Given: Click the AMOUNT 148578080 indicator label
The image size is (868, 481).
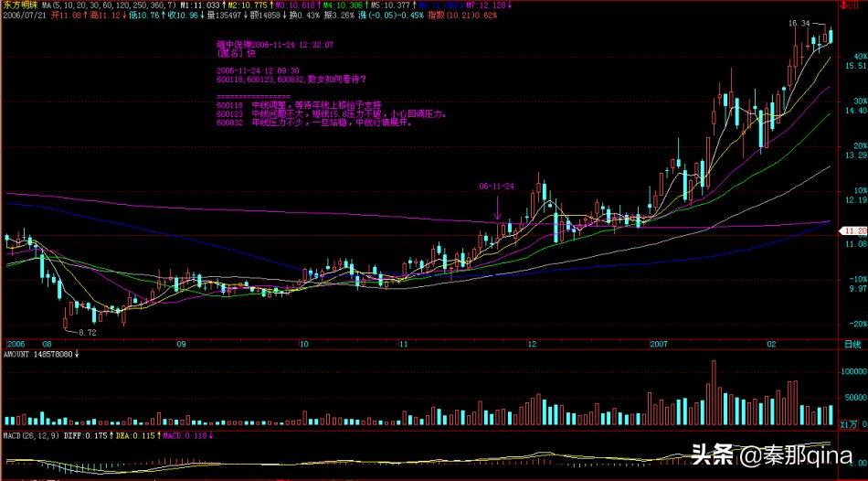Looking at the screenshot, I should pos(38,354).
